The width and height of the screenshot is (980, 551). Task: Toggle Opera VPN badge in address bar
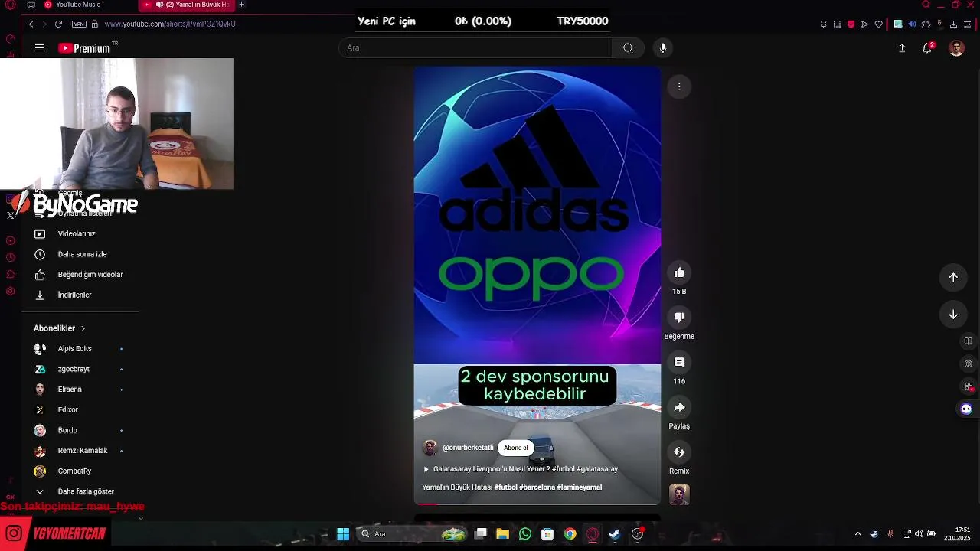[x=79, y=24]
